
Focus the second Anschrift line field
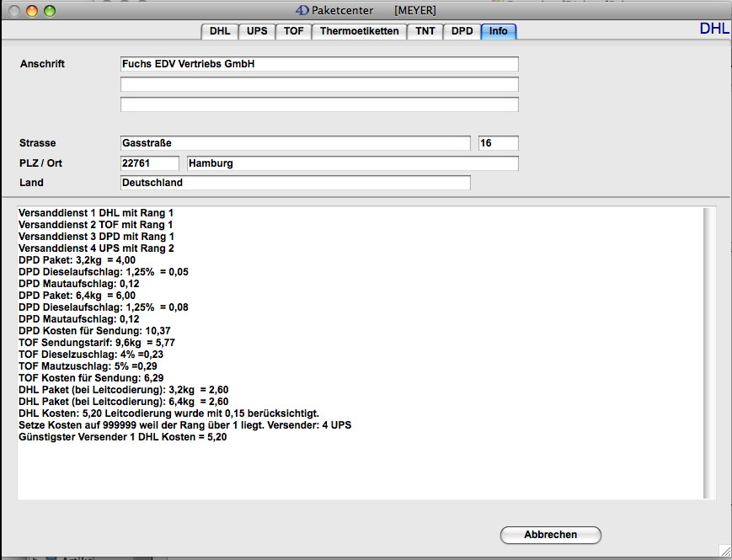(319, 84)
